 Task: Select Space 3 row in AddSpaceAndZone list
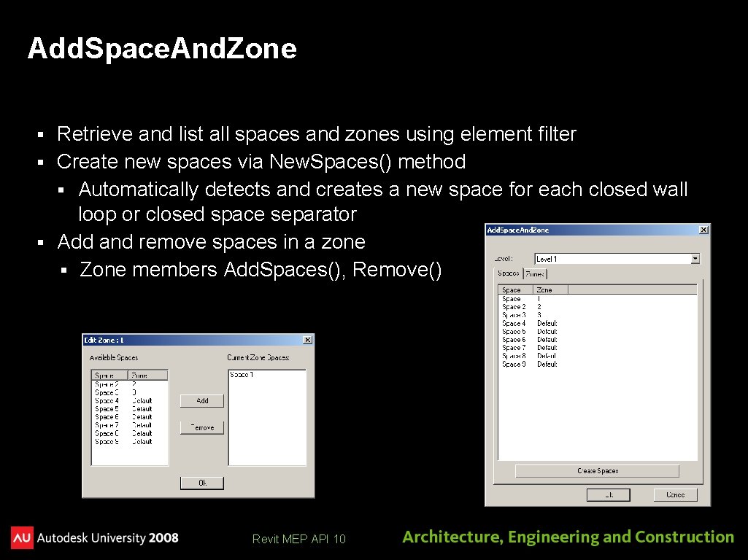click(597, 315)
